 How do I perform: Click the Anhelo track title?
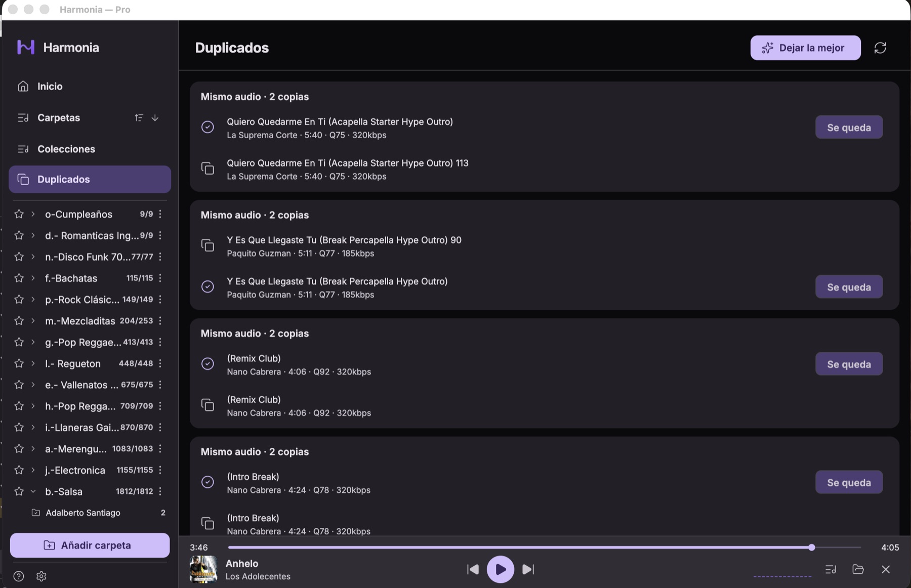pyautogui.click(x=242, y=564)
